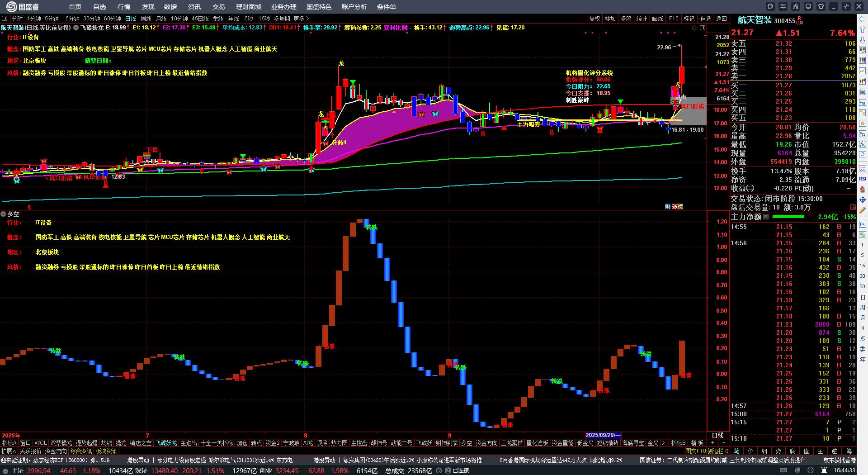
Task: Select the 筹 tab in the side panel
Action: click(x=849, y=451)
